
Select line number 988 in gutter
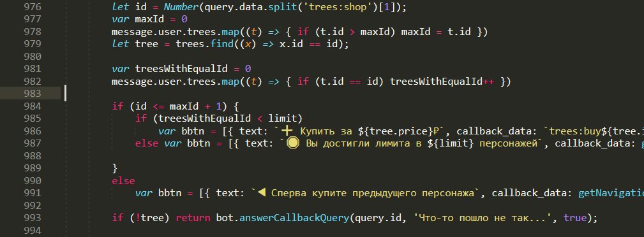tap(33, 156)
